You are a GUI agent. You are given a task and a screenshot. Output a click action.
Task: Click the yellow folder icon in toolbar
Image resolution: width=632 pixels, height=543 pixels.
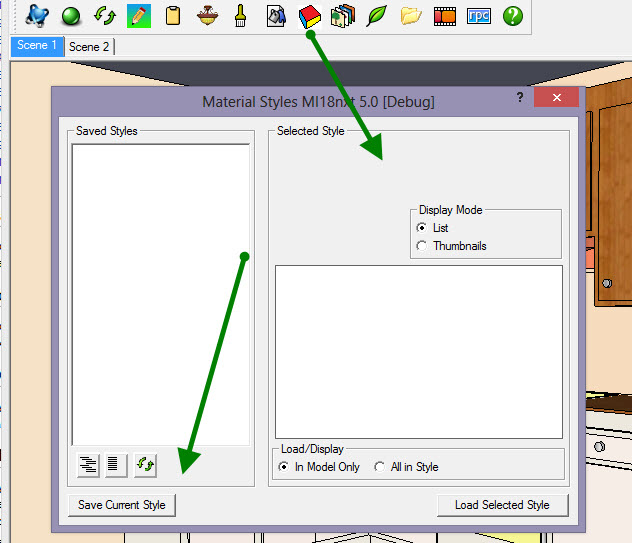click(411, 15)
